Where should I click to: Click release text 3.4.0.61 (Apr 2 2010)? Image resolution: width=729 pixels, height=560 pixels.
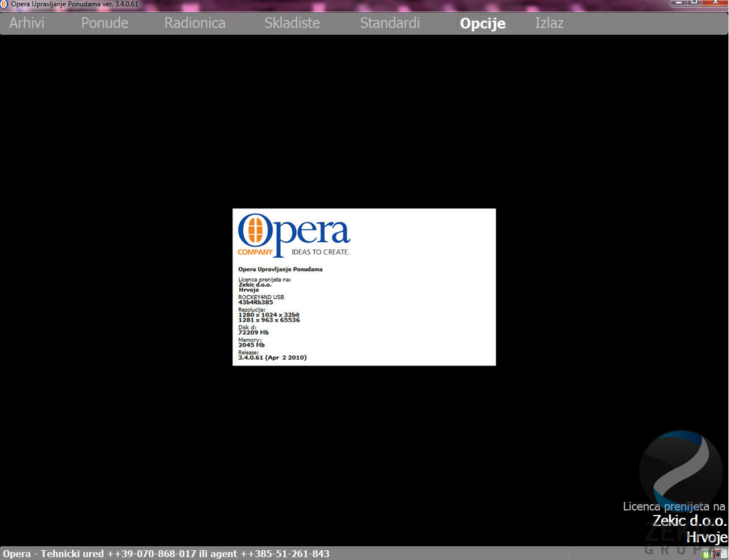coord(272,357)
